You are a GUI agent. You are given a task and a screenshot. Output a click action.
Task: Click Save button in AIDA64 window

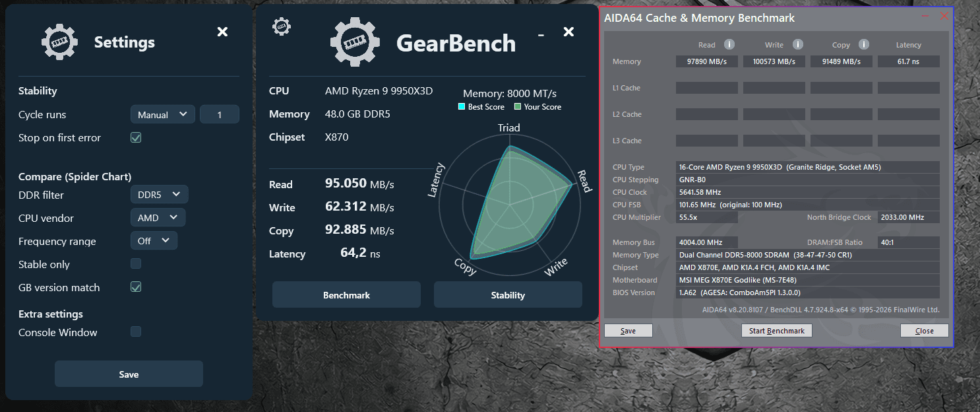click(628, 331)
